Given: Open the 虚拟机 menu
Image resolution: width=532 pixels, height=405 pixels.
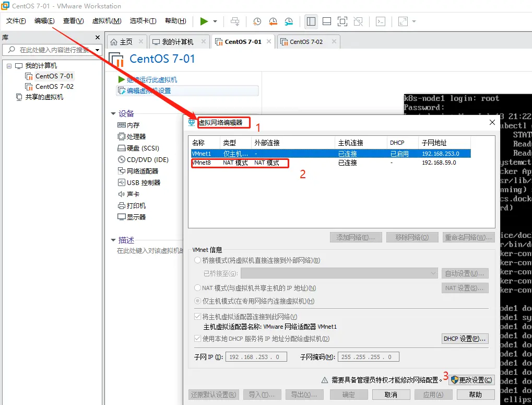Looking at the screenshot, I should click(x=107, y=21).
